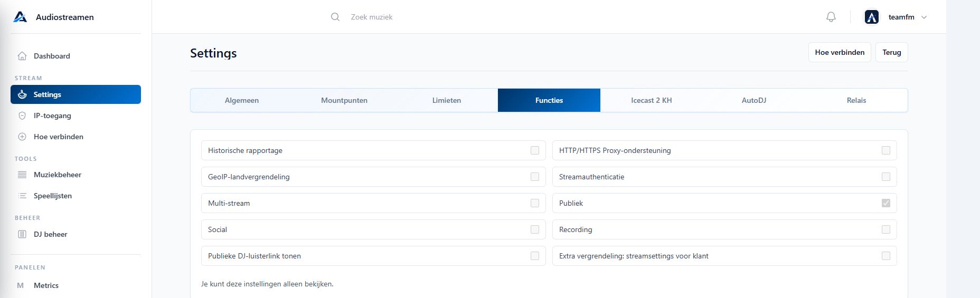The image size is (980, 298).
Task: Click the 'Je kunt deze instellingen alleen bekijken' note
Action: tap(267, 284)
